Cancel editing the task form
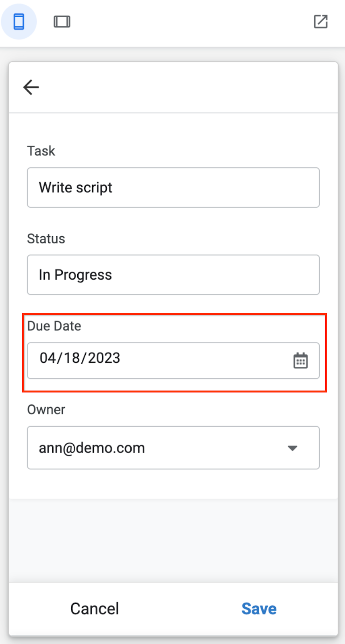 point(94,609)
